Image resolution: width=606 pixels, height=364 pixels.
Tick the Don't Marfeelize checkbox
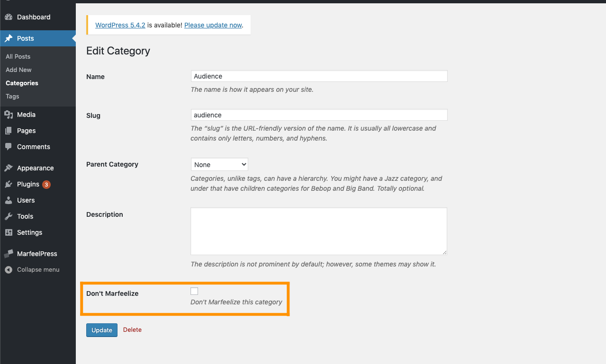coord(194,291)
